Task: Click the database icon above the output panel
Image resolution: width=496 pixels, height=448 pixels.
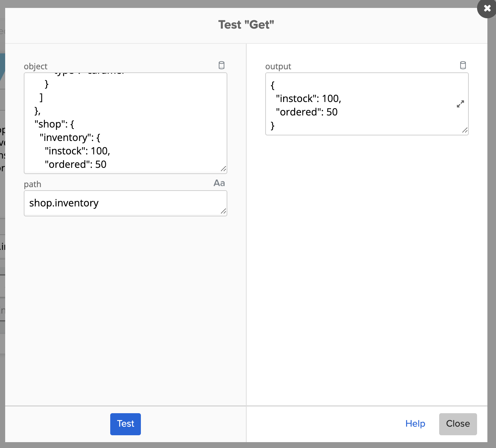Action: pyautogui.click(x=463, y=65)
